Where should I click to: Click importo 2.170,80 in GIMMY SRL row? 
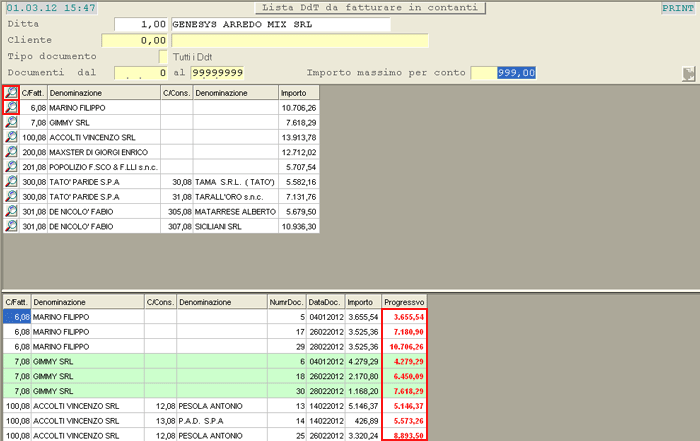363,376
